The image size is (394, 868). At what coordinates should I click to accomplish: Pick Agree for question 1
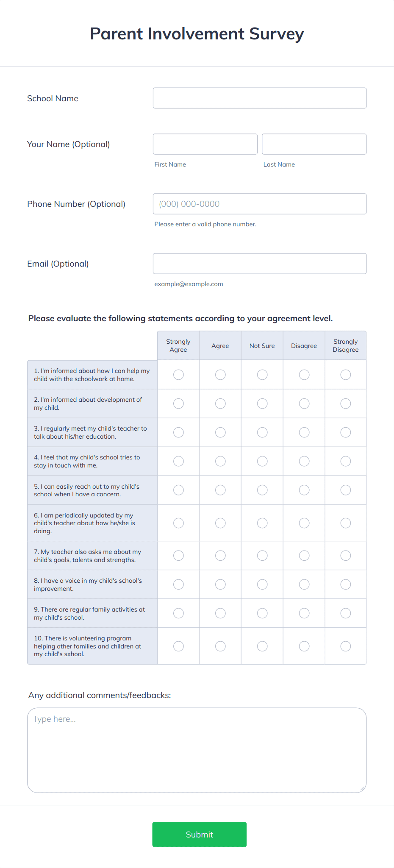coord(220,375)
